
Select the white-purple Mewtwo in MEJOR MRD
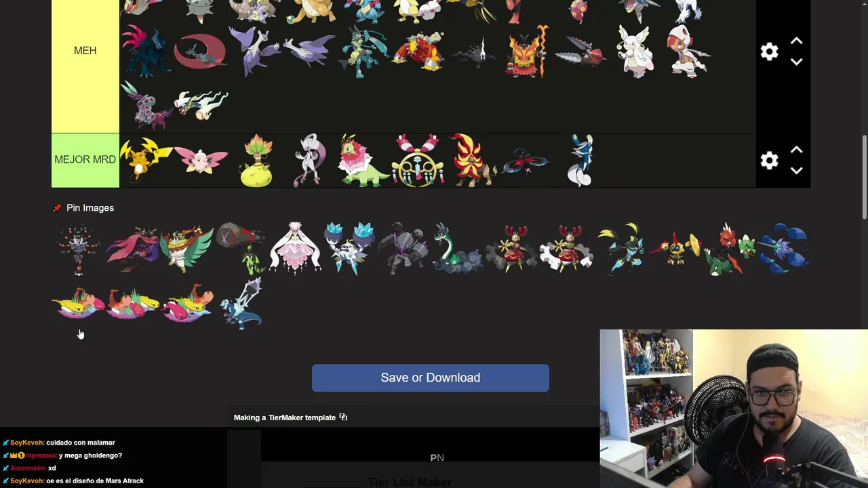pos(309,160)
